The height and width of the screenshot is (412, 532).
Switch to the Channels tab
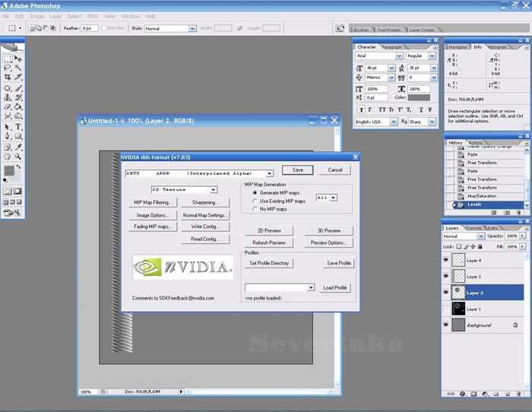(473, 227)
